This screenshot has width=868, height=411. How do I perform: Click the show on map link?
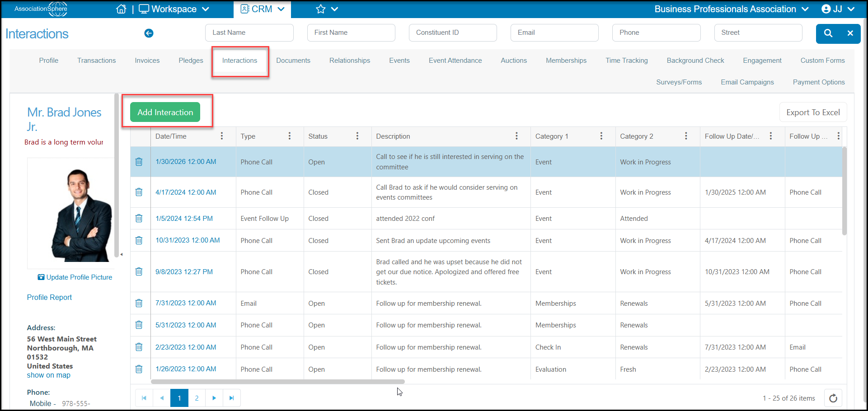click(x=49, y=375)
